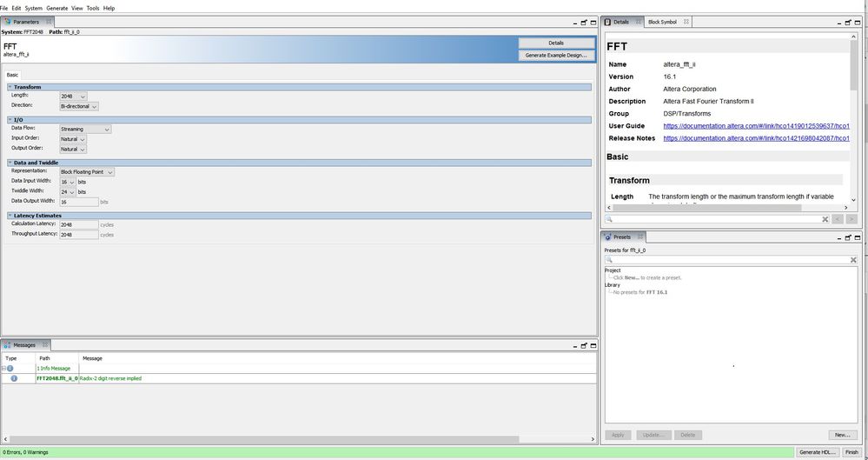Screen dimensions: 868x460
Task: Open the User Guide documentation link
Action: tap(756, 126)
